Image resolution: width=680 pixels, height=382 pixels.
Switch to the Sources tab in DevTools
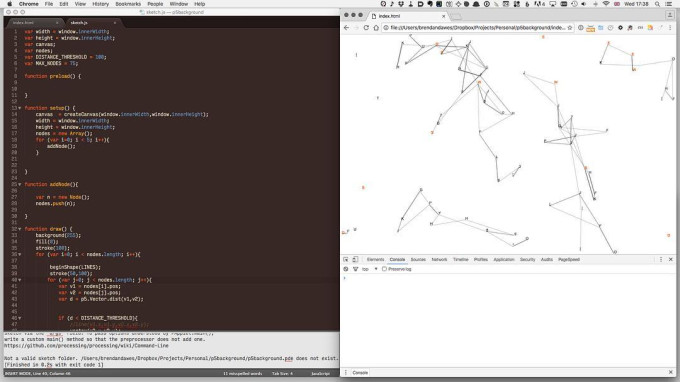[x=418, y=259]
